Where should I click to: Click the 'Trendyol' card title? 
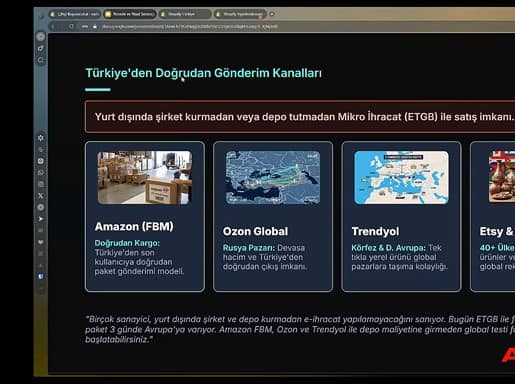point(375,231)
